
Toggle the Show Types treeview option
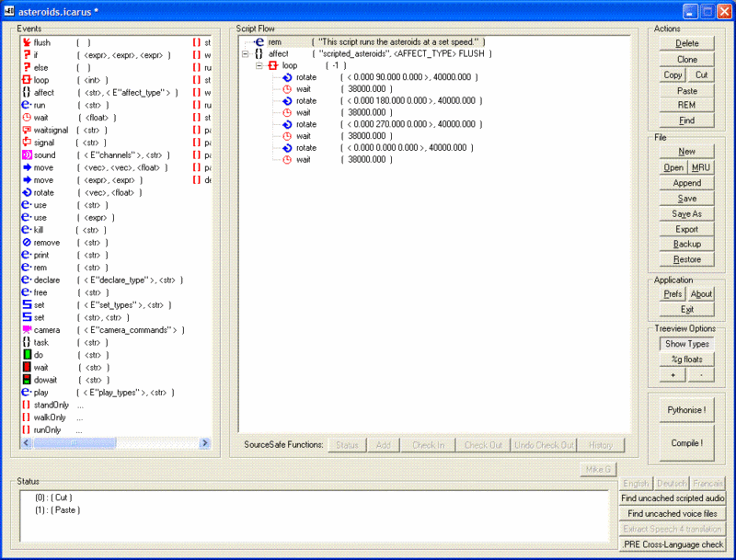[x=687, y=344]
